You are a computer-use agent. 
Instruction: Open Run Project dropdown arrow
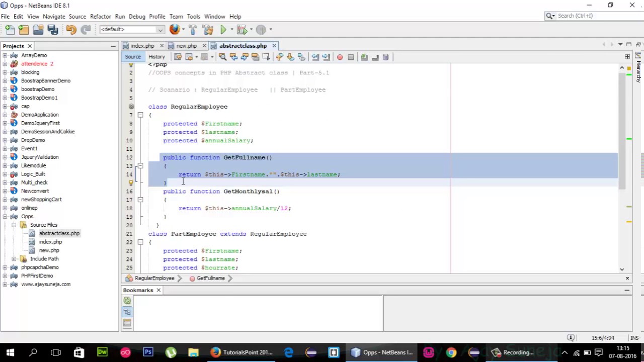pyautogui.click(x=231, y=30)
